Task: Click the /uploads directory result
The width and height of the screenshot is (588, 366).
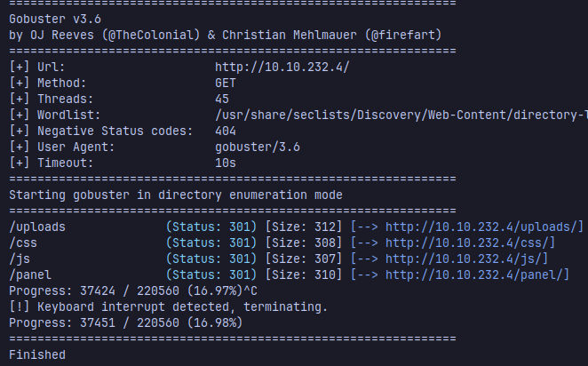Action: click(x=37, y=227)
